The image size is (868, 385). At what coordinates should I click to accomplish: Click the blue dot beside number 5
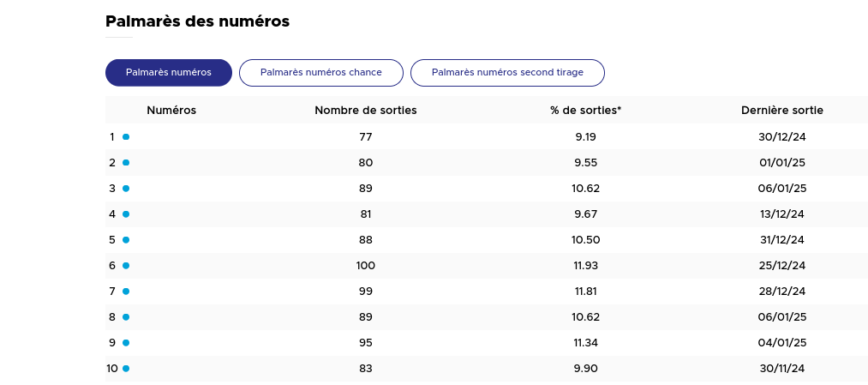click(x=126, y=240)
